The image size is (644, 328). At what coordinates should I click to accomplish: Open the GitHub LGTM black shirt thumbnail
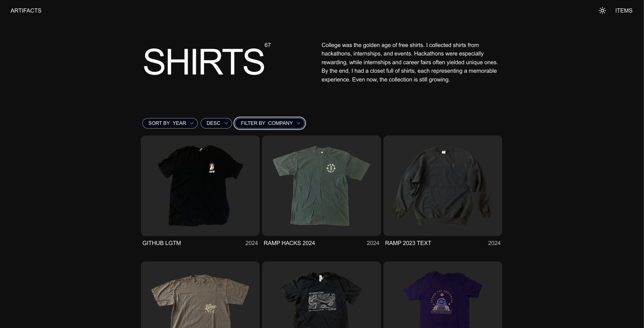pos(200,186)
